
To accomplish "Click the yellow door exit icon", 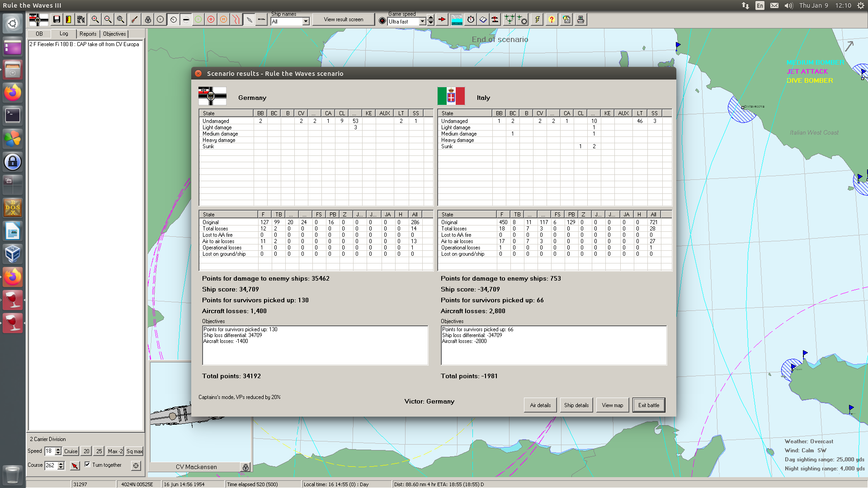I will point(69,19).
